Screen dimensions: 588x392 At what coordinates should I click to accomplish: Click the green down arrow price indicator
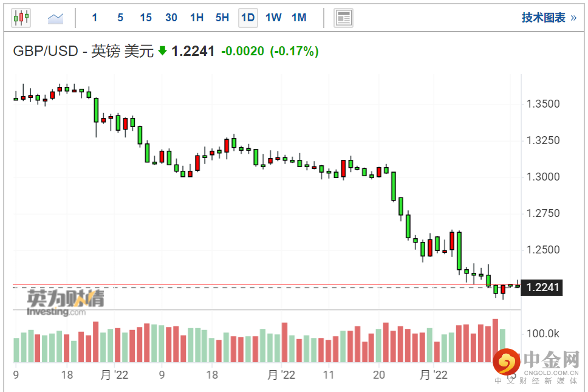pyautogui.click(x=162, y=51)
